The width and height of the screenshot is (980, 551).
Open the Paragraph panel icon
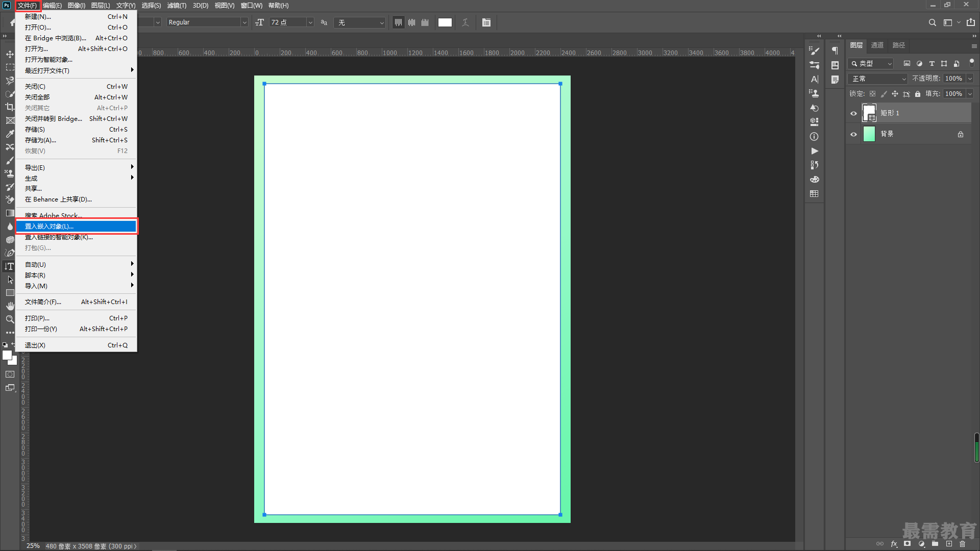coord(835,51)
